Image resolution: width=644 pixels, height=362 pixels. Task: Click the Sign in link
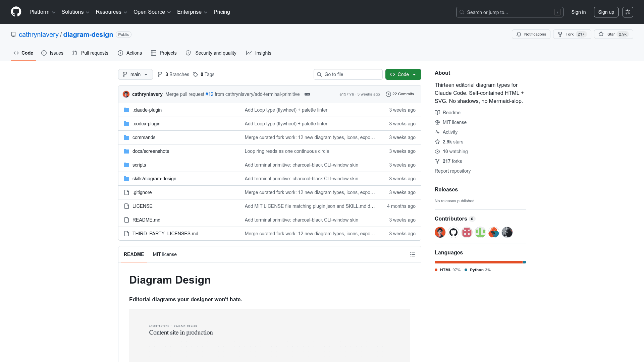[579, 12]
